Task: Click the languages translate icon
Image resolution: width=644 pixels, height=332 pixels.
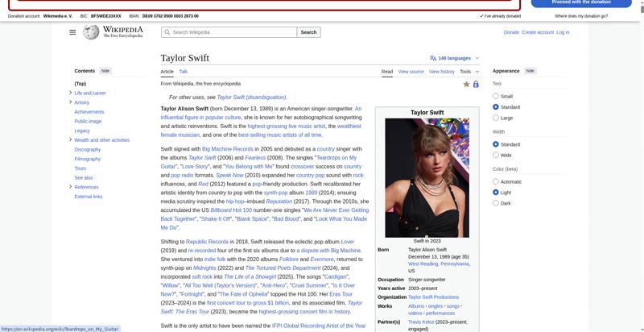Action: coord(433,58)
